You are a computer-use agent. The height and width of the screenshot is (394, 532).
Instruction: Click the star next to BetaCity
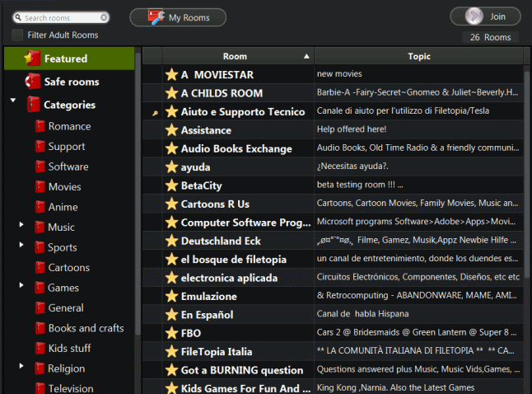(x=171, y=185)
